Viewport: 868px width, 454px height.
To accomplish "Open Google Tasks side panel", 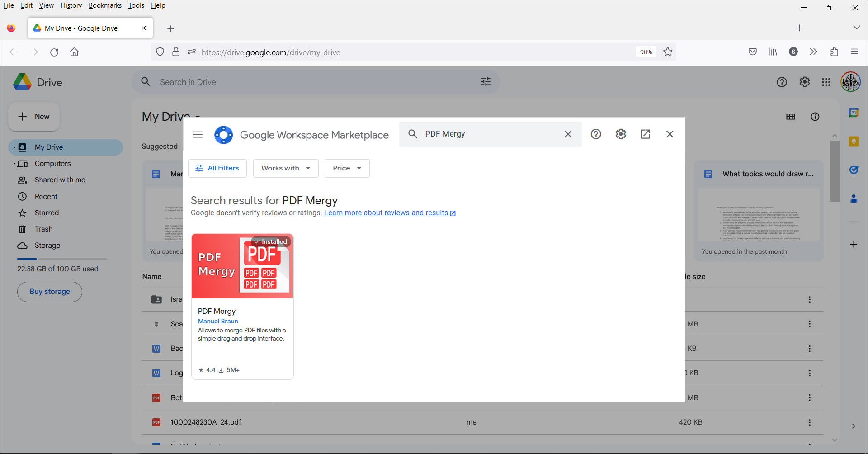I will tap(854, 170).
